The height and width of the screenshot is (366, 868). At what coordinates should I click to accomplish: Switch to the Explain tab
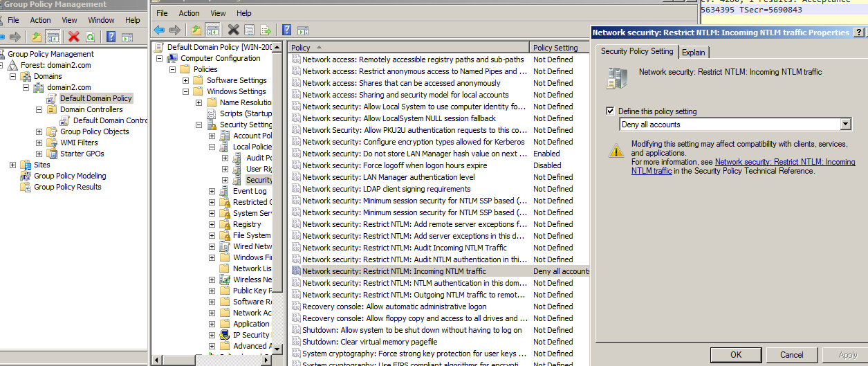[x=694, y=53]
